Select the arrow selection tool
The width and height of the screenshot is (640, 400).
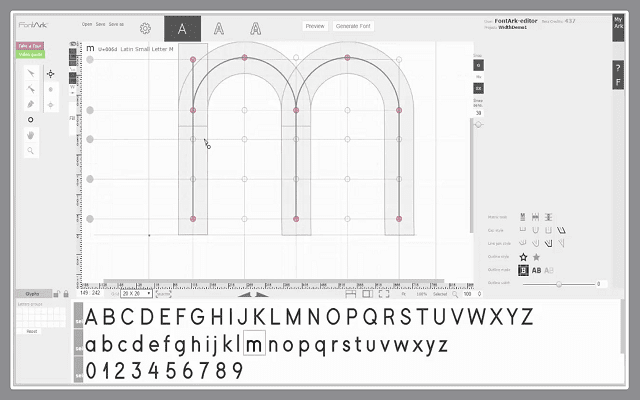pos(31,74)
